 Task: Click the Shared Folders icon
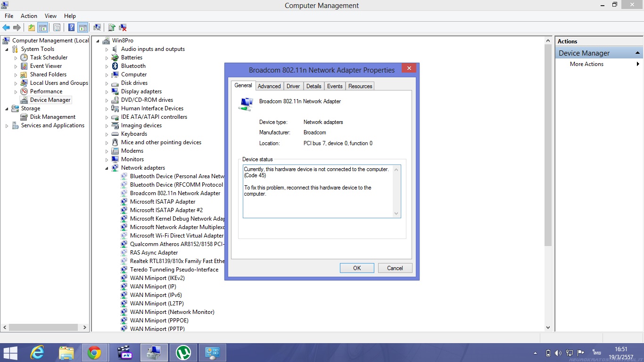24,74
